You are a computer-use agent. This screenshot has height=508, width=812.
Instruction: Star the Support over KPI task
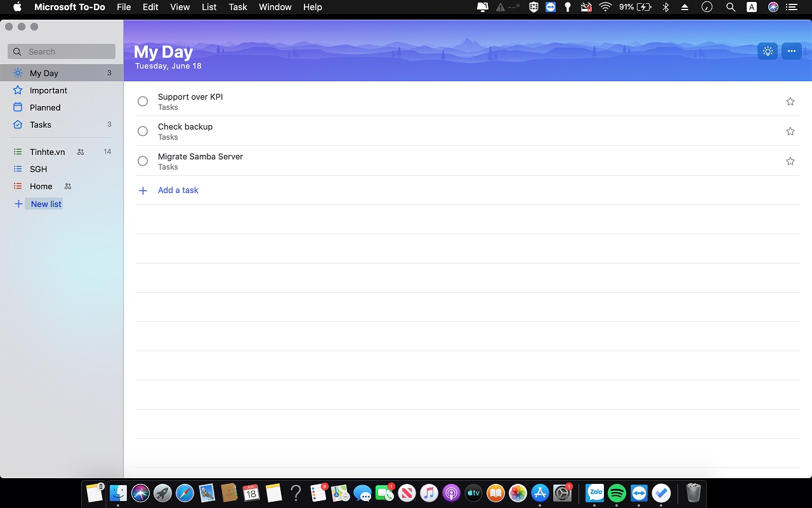790,102
